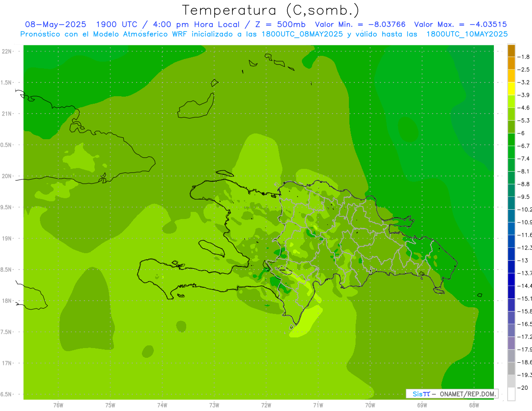Screen dimensions: 532x411
Task: Click the '1800UTC_08MAY2025' initialization text
Action: point(301,34)
